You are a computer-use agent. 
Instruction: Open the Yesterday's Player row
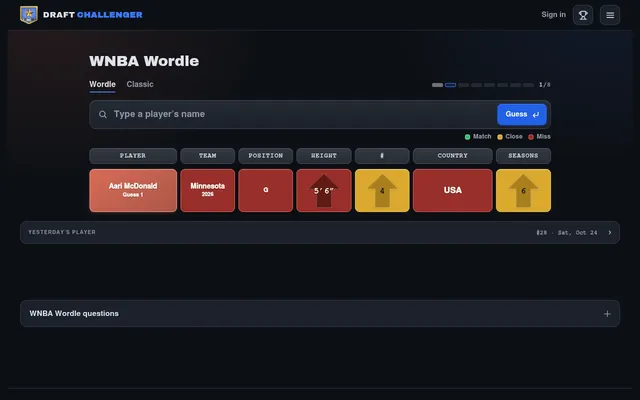tap(320, 233)
